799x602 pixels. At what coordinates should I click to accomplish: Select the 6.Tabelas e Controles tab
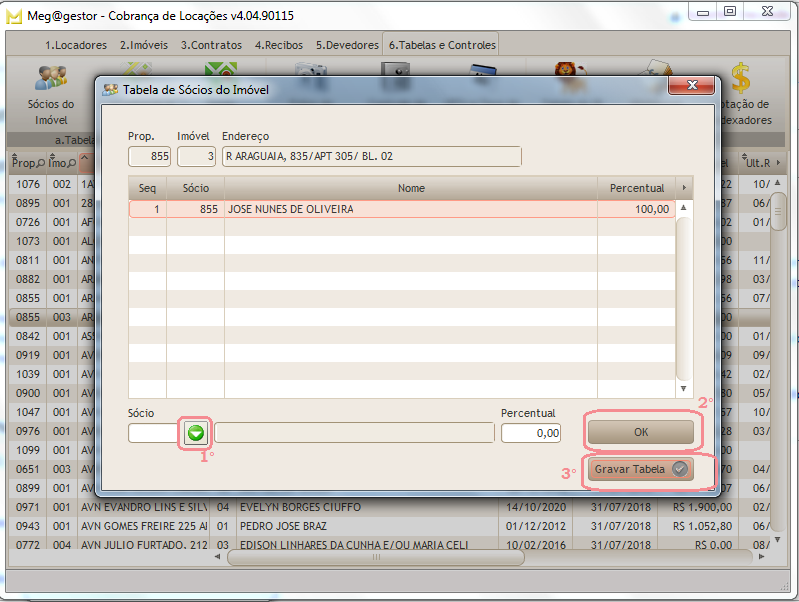tap(442, 45)
